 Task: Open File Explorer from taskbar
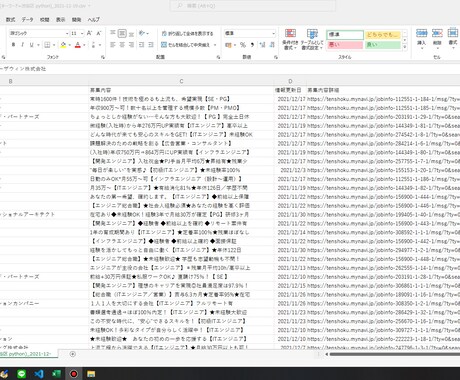tap(91, 374)
